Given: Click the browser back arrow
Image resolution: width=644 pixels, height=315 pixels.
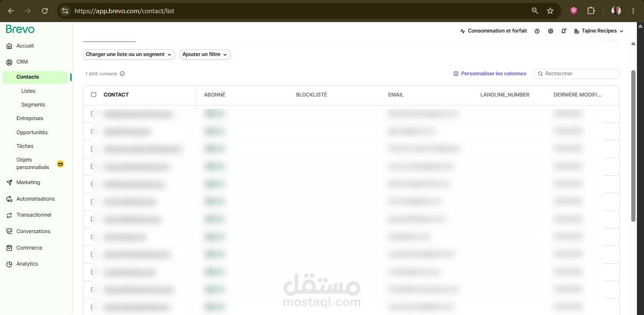Looking at the screenshot, I should [11, 11].
